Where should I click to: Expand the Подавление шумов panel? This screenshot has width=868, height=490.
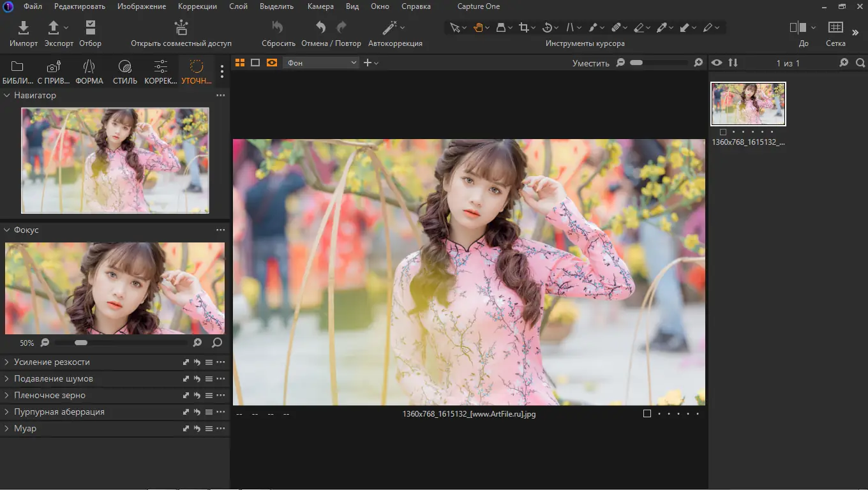pos(53,378)
